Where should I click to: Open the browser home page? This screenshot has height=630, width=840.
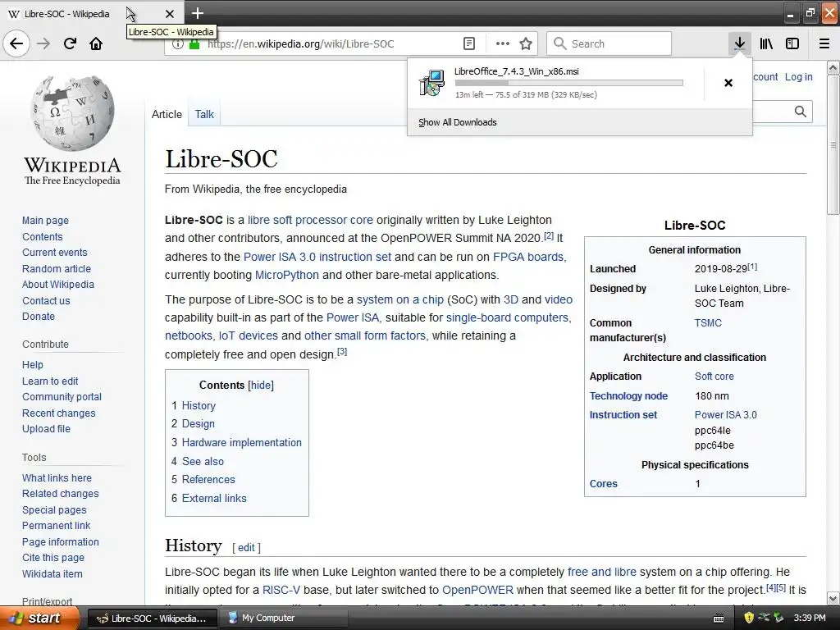(96, 43)
